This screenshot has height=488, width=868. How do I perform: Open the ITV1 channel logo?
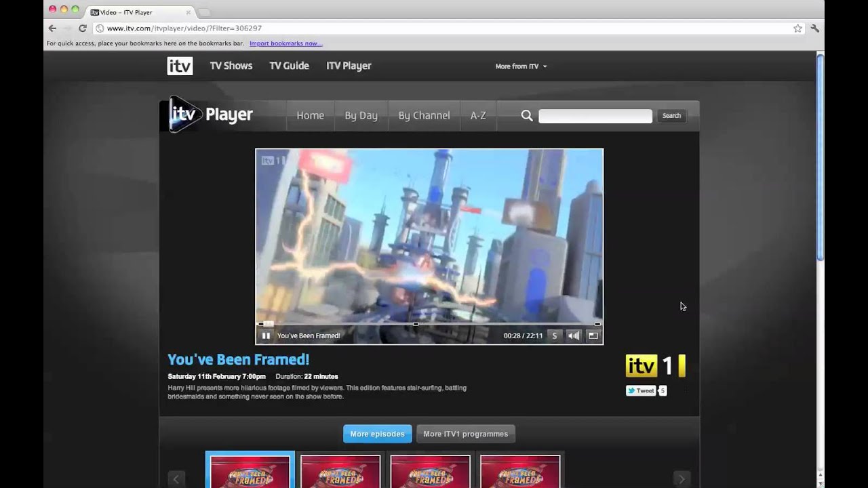click(655, 366)
